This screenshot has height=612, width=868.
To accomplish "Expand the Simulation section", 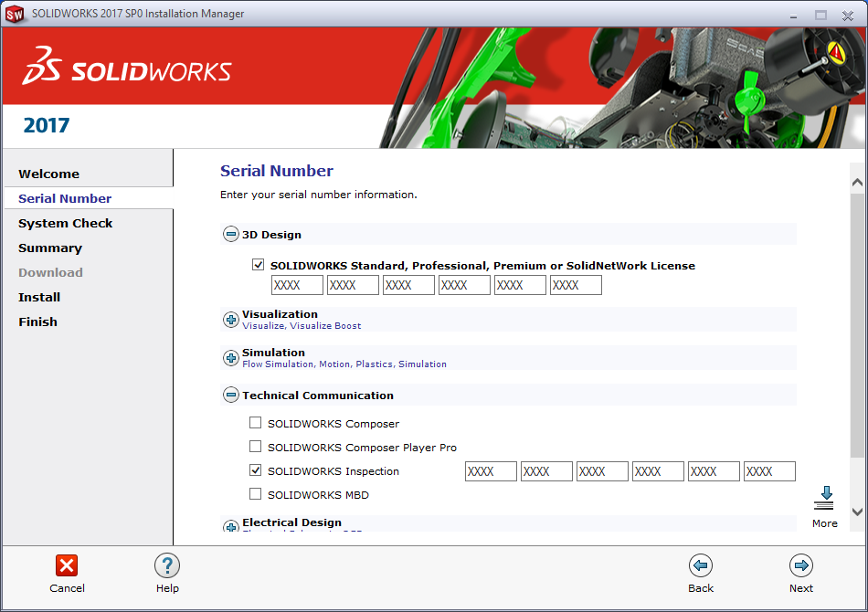I will [231, 358].
